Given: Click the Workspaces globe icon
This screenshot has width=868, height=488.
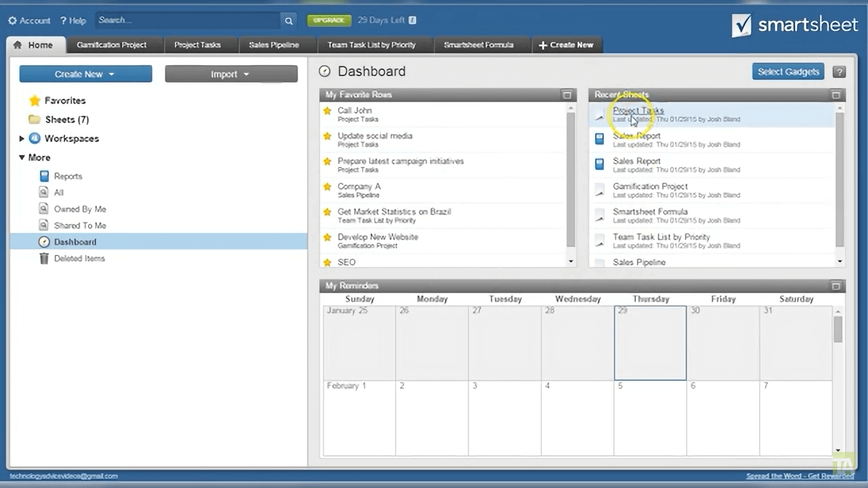Looking at the screenshot, I should tap(35, 139).
